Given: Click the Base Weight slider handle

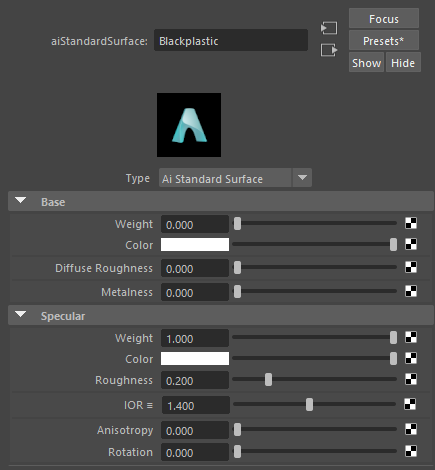Looking at the screenshot, I should (237, 223).
